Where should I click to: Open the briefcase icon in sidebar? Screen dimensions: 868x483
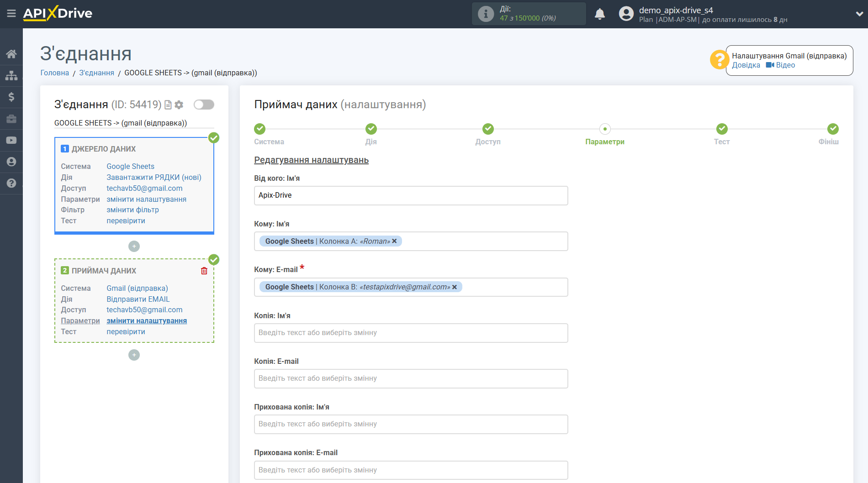click(x=11, y=119)
